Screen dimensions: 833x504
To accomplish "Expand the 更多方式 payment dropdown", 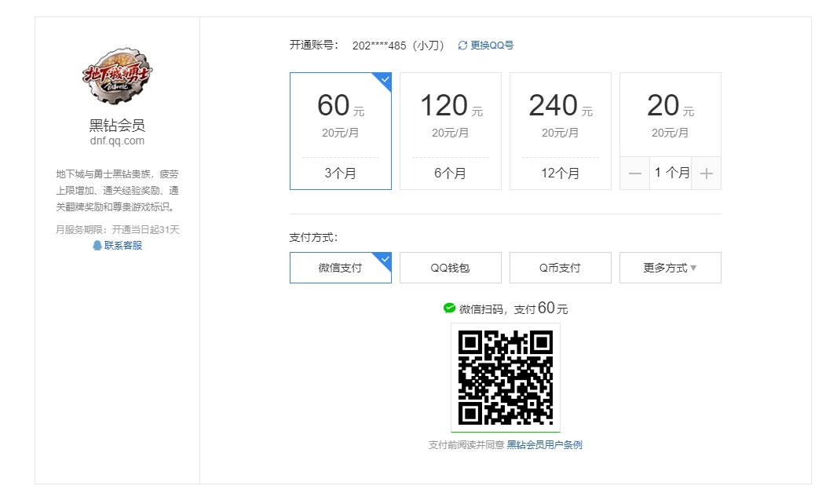I will point(670,268).
